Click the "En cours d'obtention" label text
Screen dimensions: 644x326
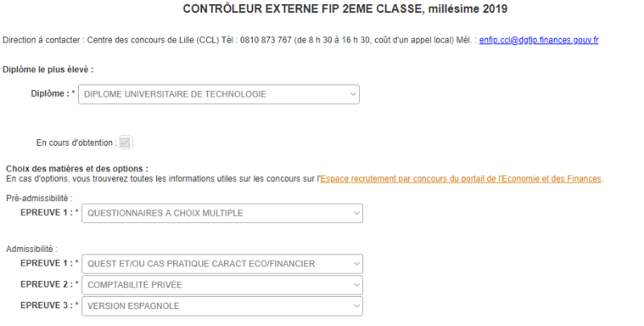click(x=76, y=142)
